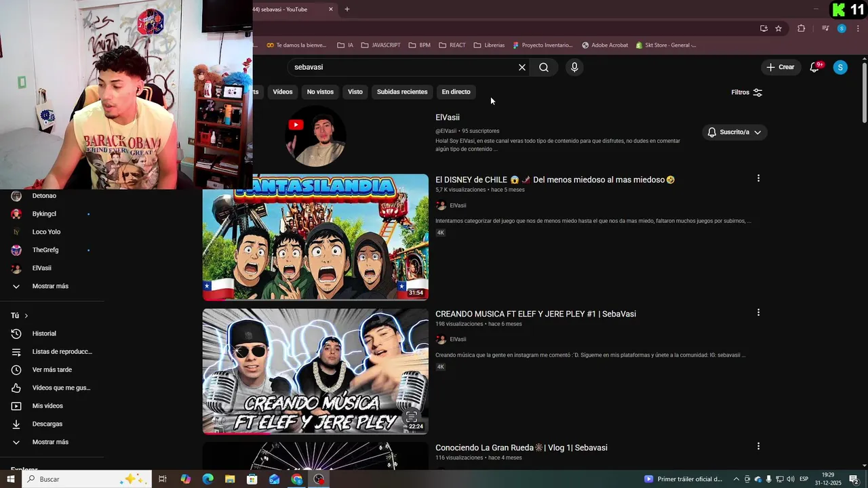The width and height of the screenshot is (868, 488).
Task: Open Conociendo La Gran Rueda video title
Action: click(x=521, y=448)
